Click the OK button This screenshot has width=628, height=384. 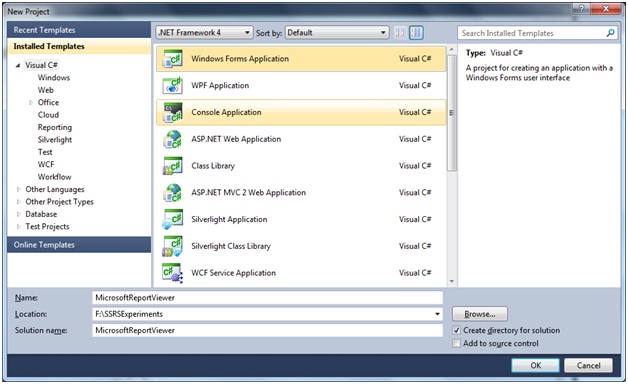[x=535, y=365]
